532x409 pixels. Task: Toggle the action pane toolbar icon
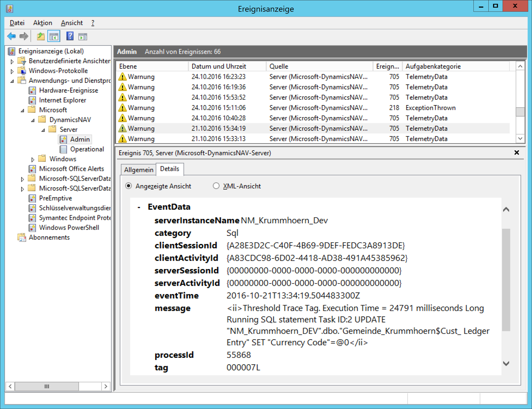pos(83,36)
